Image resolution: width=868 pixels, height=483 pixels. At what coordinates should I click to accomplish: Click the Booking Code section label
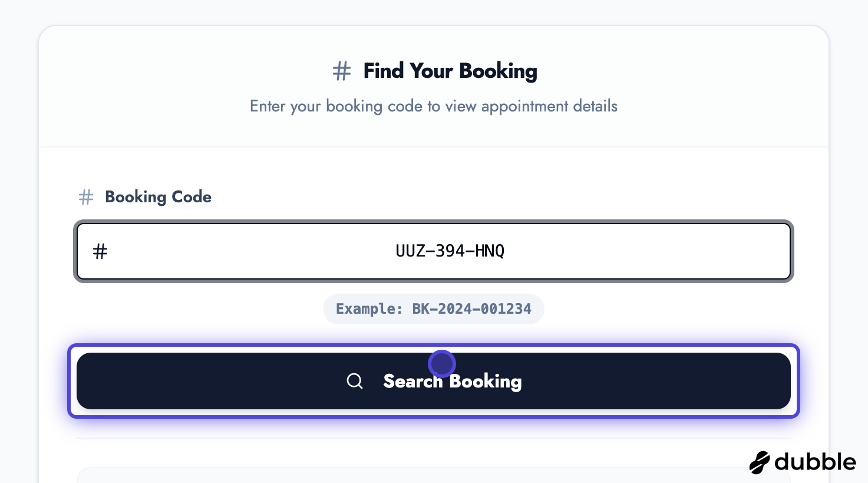coord(158,197)
